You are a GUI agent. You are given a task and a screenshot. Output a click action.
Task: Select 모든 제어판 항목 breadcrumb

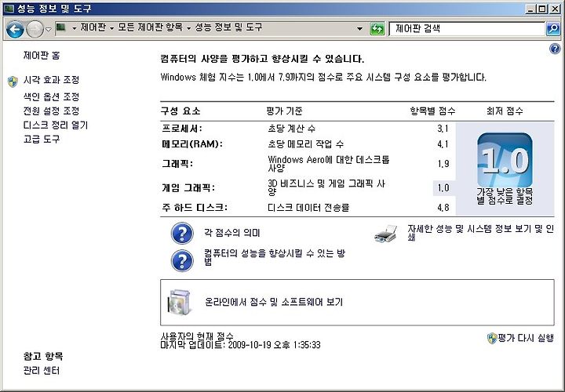point(150,27)
